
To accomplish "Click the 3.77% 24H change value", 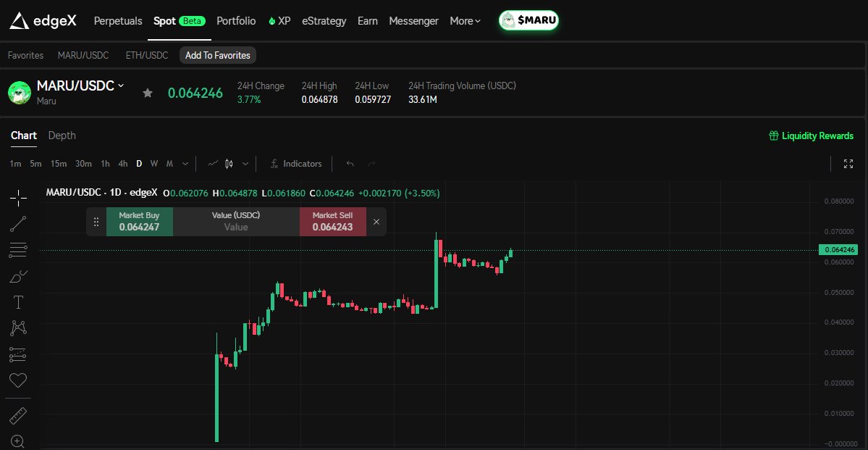I will tap(249, 100).
